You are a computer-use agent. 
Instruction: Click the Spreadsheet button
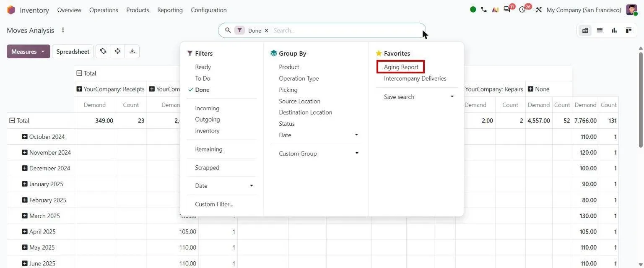[73, 52]
